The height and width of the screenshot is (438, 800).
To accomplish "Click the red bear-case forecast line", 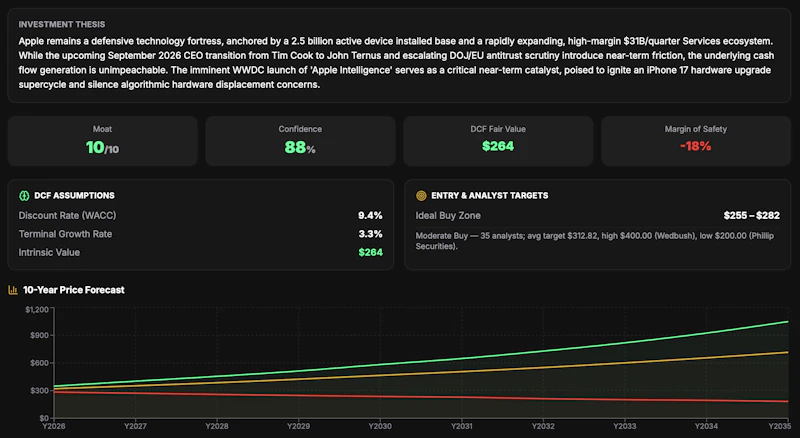I will [x=462, y=397].
